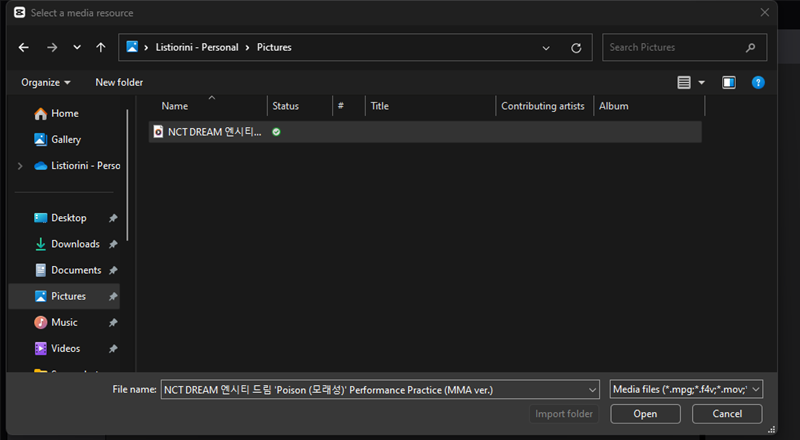Click the Back navigation arrow

[24, 47]
